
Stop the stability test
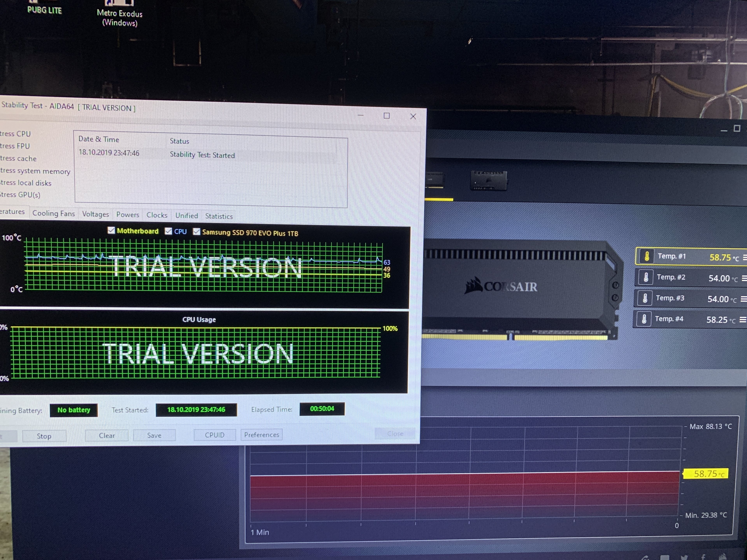tap(44, 436)
